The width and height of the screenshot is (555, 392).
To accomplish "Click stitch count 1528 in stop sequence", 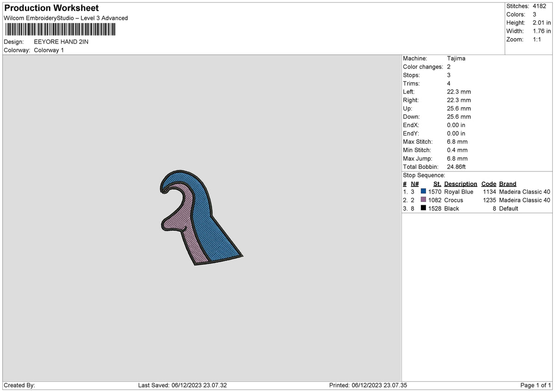I will coord(435,208).
